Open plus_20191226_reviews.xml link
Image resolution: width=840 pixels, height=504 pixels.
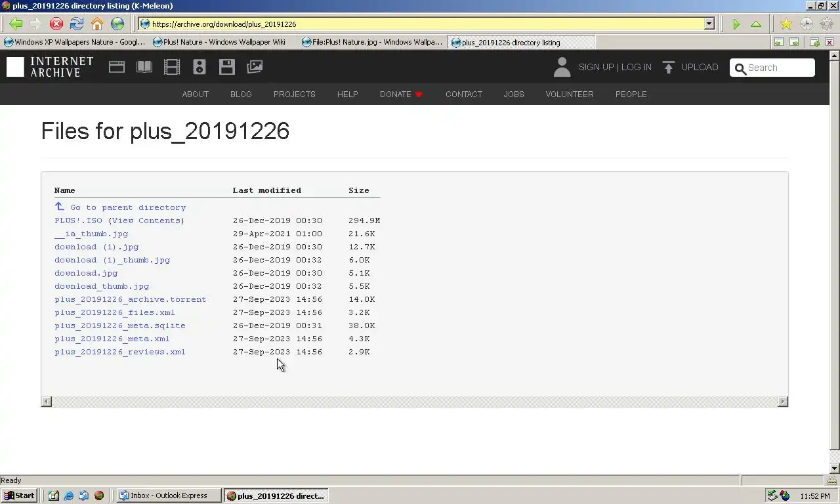tap(120, 352)
